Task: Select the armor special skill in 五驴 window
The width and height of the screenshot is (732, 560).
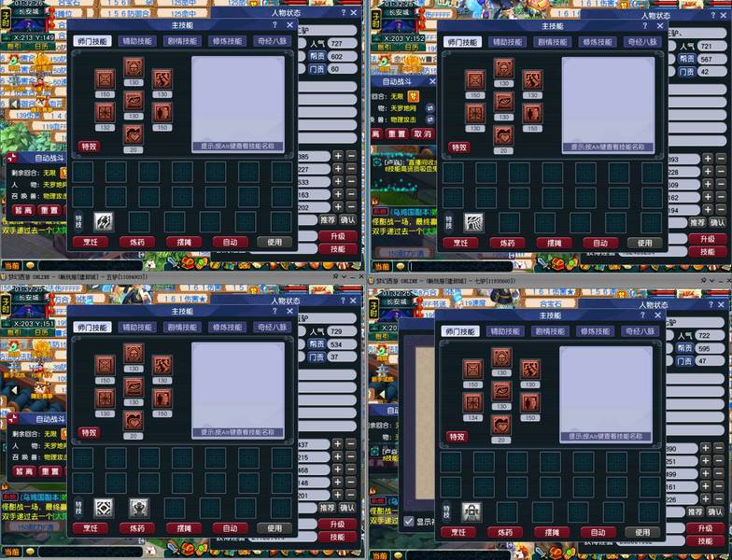Action: 139,508
